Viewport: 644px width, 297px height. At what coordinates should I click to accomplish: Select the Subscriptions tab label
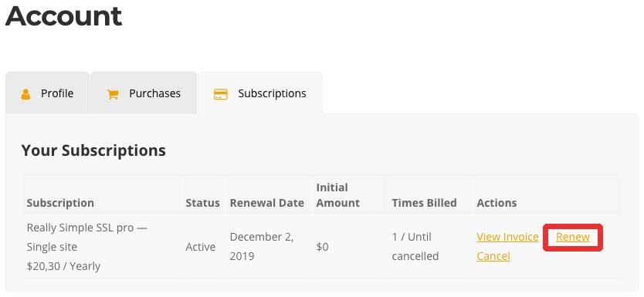click(272, 93)
